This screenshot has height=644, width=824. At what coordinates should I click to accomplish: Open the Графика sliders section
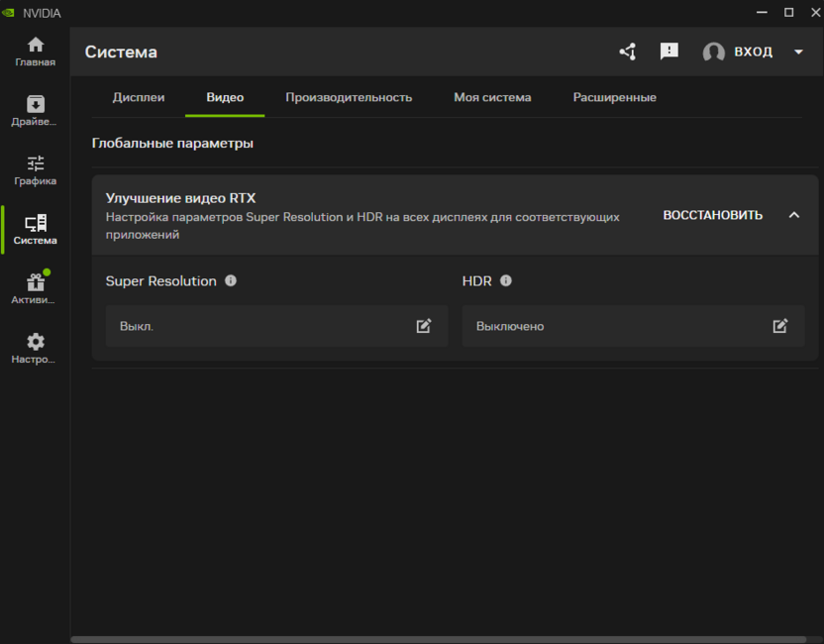(36, 170)
